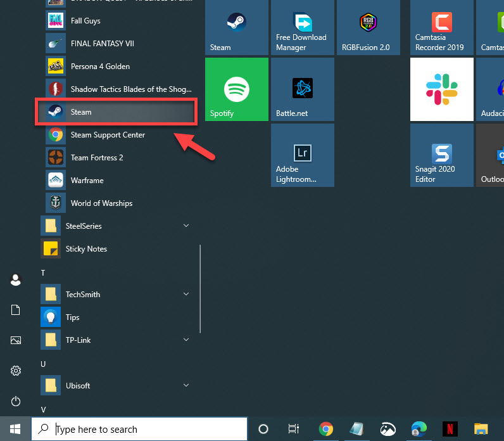Open Netflix from the taskbar
The height and width of the screenshot is (441, 504).
coord(450,429)
